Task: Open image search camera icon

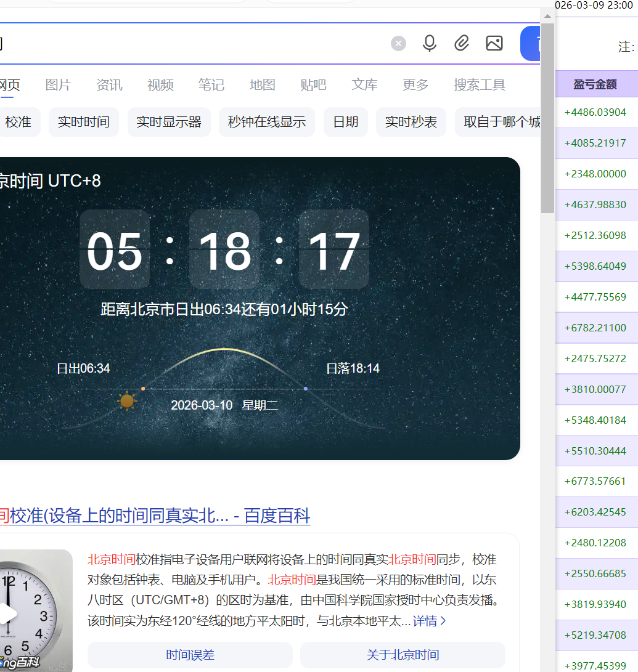Action: [494, 43]
